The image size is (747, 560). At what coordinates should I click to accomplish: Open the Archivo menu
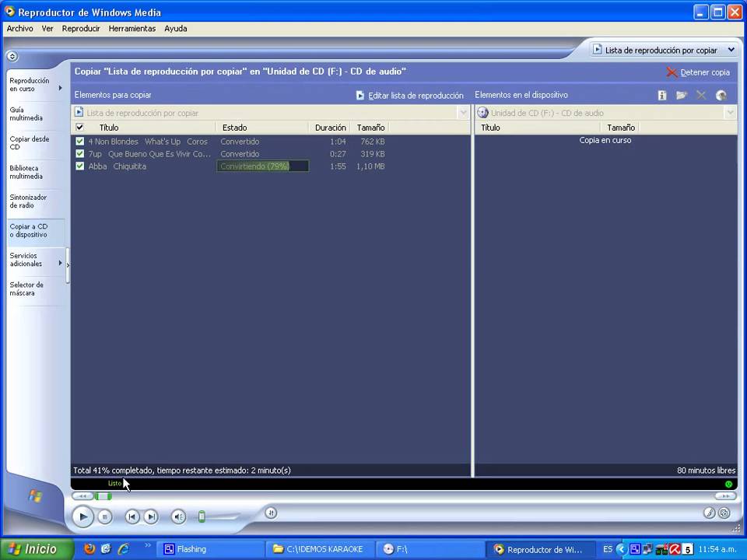20,29
